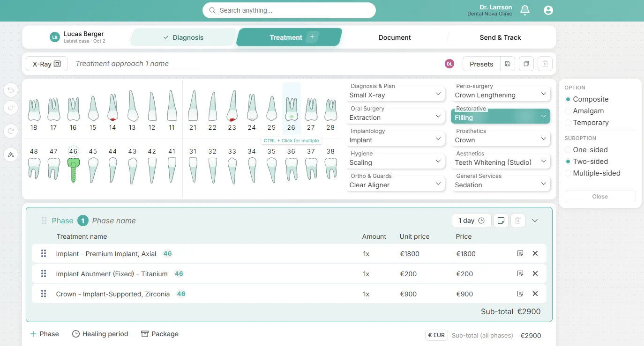
Task: Delete Phase 1 using its trash icon
Action: 518,221
